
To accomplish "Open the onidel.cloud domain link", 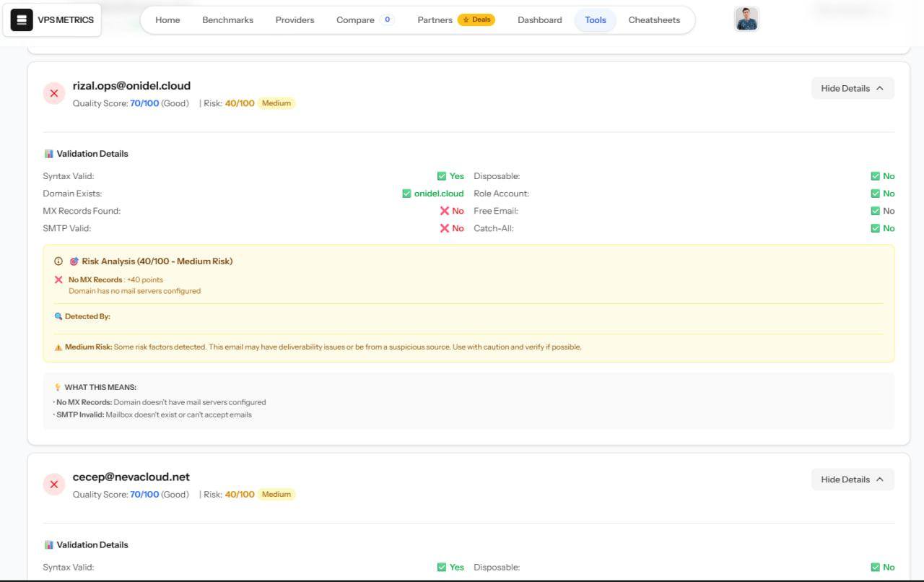I will click(439, 194).
